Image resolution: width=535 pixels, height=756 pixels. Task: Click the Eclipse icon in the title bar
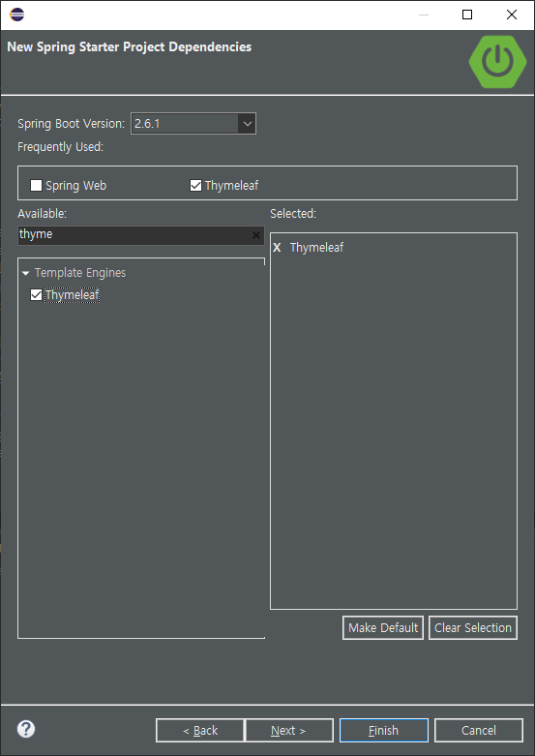(16, 15)
